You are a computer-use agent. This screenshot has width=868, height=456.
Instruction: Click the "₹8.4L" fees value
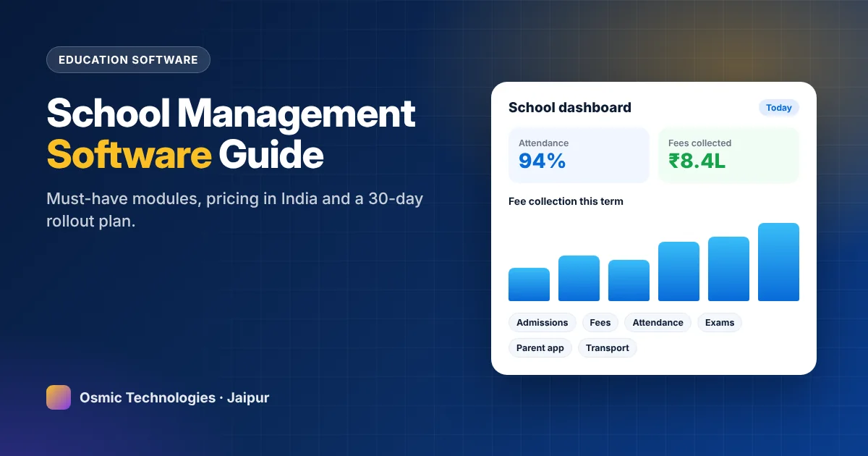pyautogui.click(x=697, y=161)
